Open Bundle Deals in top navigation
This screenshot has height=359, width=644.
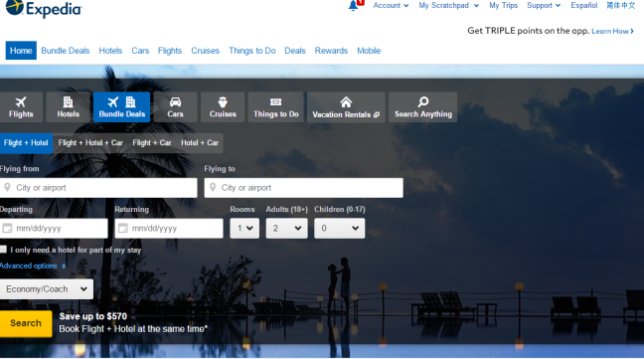(66, 51)
